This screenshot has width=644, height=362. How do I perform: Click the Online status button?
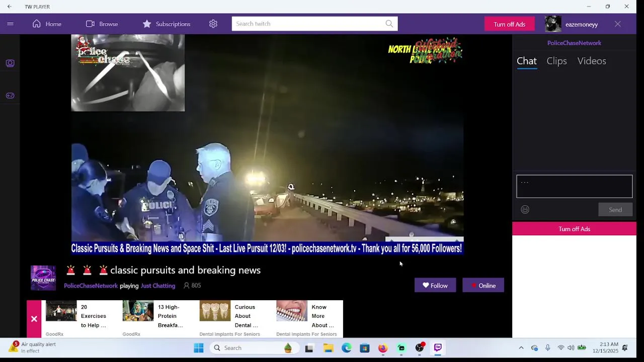click(483, 286)
